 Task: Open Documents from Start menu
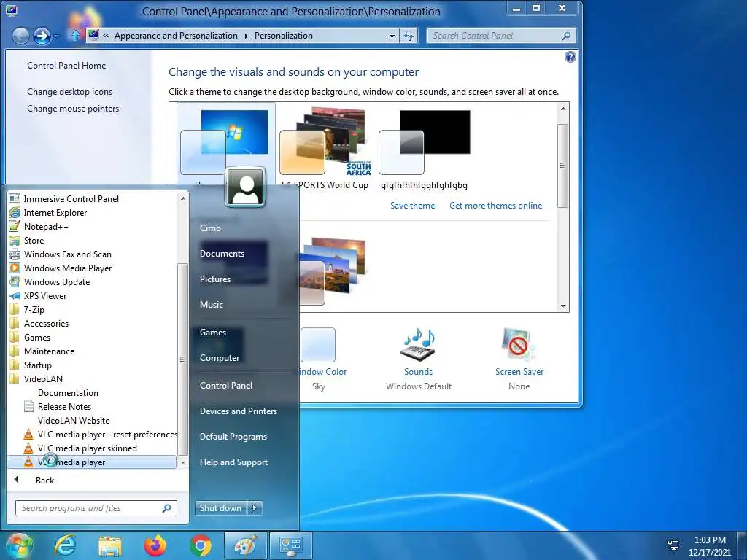click(x=222, y=253)
